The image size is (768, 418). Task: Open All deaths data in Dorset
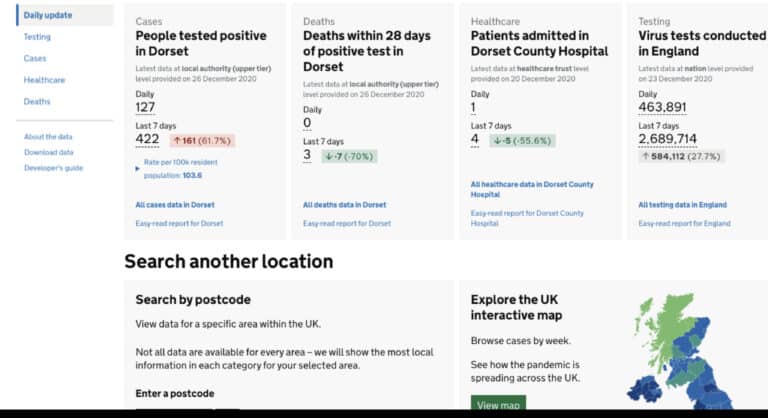pyautogui.click(x=344, y=205)
